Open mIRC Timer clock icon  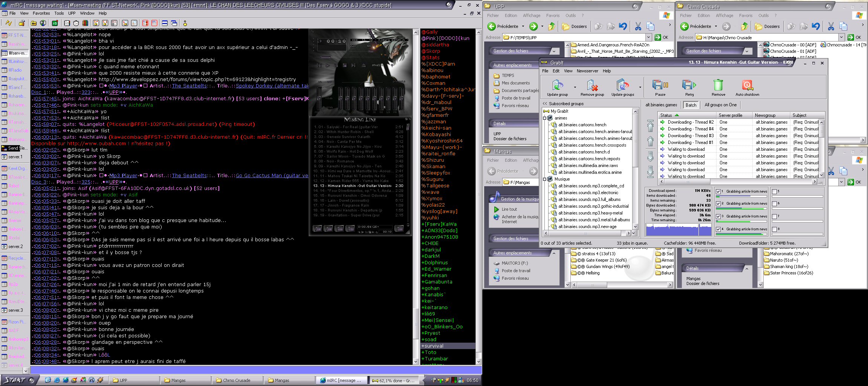(76, 23)
